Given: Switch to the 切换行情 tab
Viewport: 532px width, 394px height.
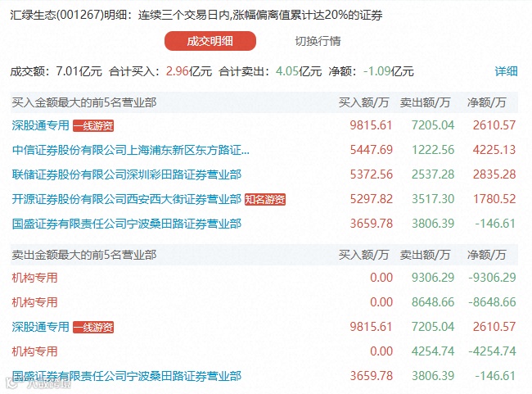Looking at the screenshot, I should (318, 41).
